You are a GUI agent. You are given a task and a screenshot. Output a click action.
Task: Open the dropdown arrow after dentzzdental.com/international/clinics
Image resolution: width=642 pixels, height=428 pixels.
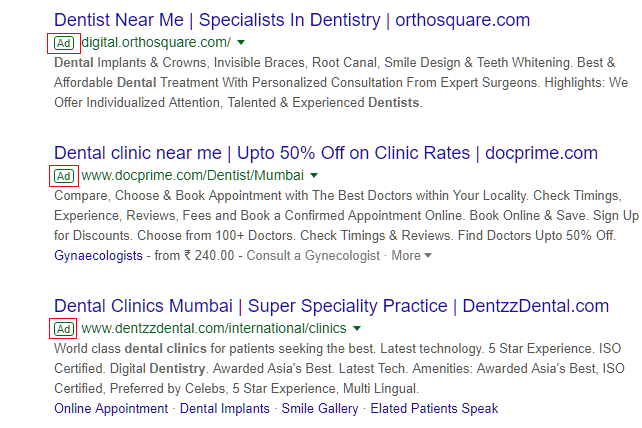[x=357, y=329]
